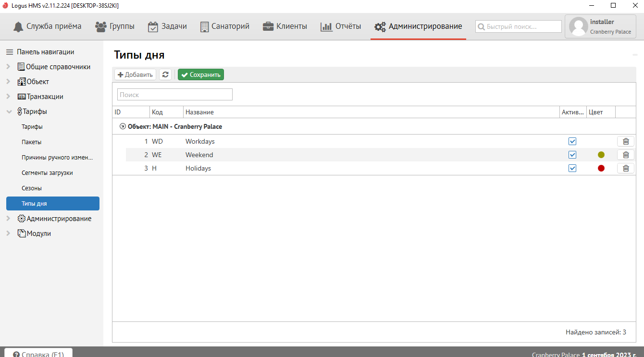Sort by the Код column header
The height and width of the screenshot is (357, 644).
point(167,112)
